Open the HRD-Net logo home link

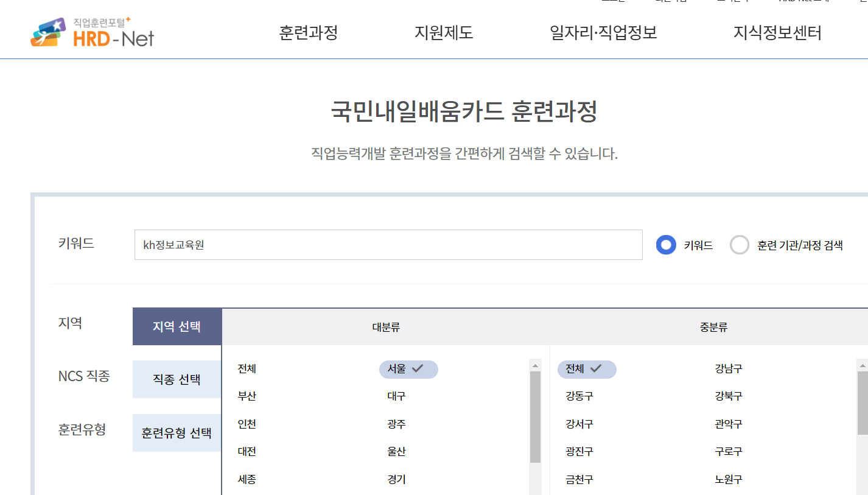(x=92, y=32)
